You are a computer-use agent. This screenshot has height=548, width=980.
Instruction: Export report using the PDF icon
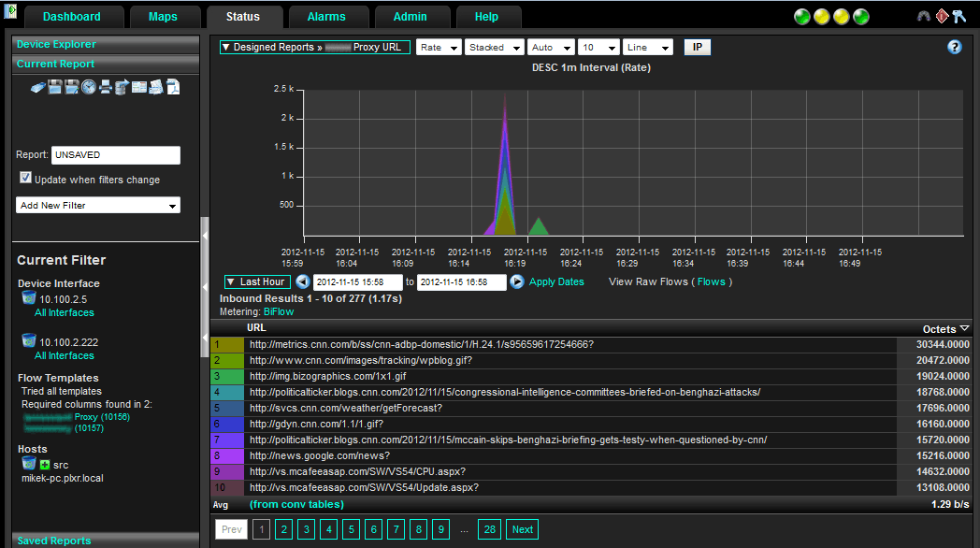click(x=172, y=88)
